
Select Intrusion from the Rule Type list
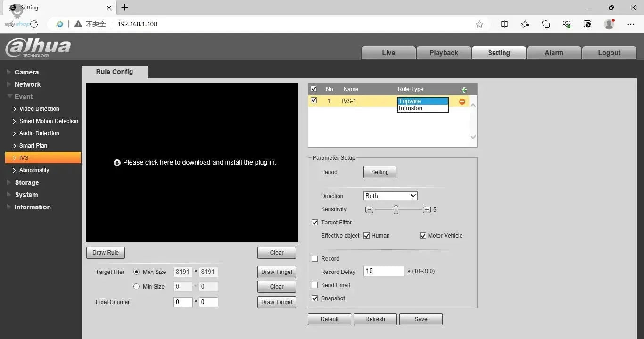(410, 108)
